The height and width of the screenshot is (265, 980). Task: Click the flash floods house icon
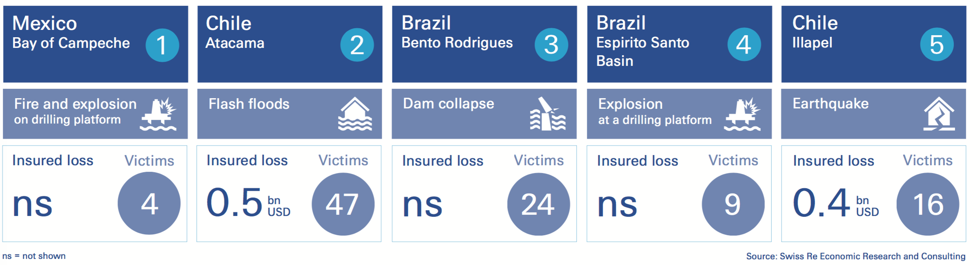(355, 114)
